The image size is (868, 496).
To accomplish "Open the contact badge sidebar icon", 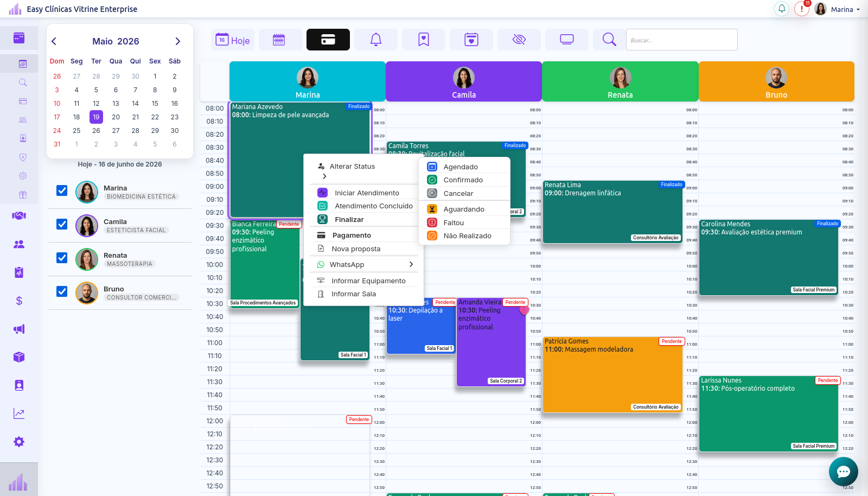I will click(x=19, y=385).
